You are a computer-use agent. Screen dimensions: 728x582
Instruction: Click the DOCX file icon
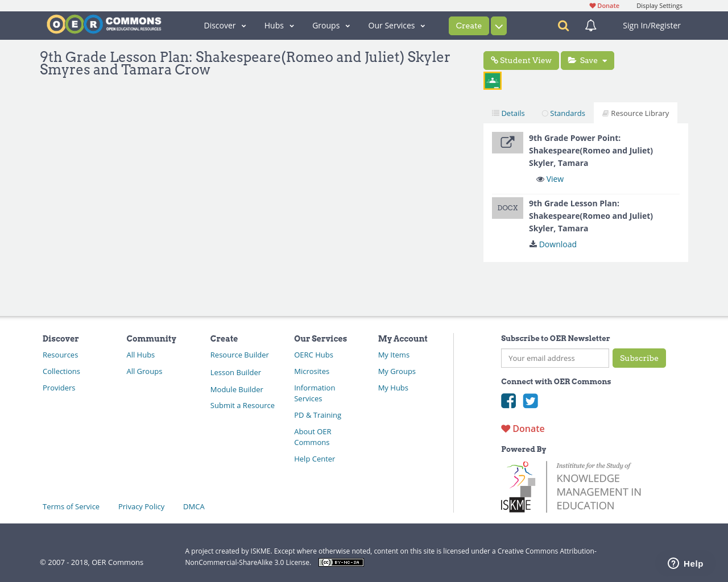[507, 208]
